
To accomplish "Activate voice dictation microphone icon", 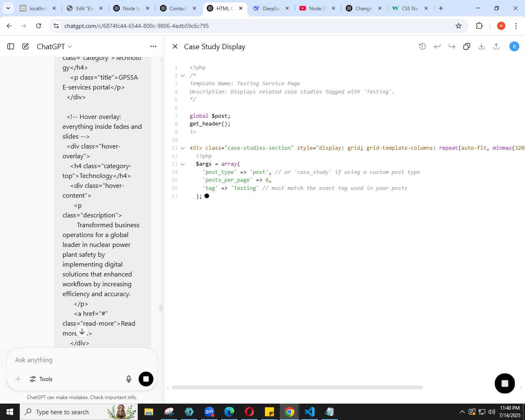I will (129, 379).
